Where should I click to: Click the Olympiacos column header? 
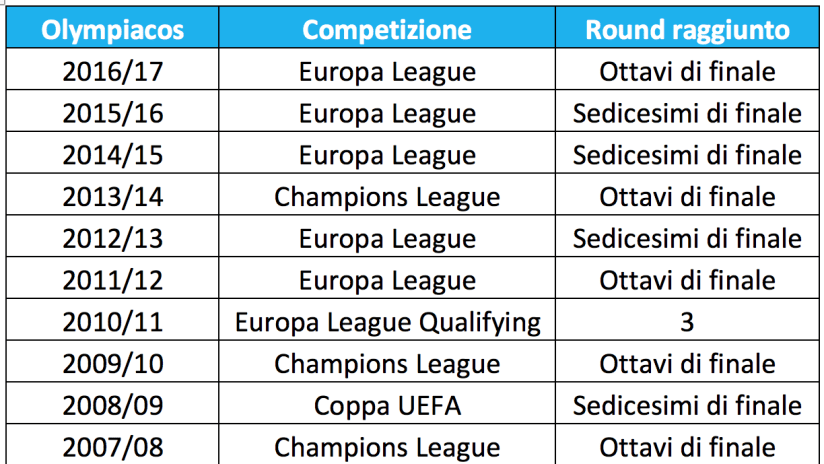[112, 27]
